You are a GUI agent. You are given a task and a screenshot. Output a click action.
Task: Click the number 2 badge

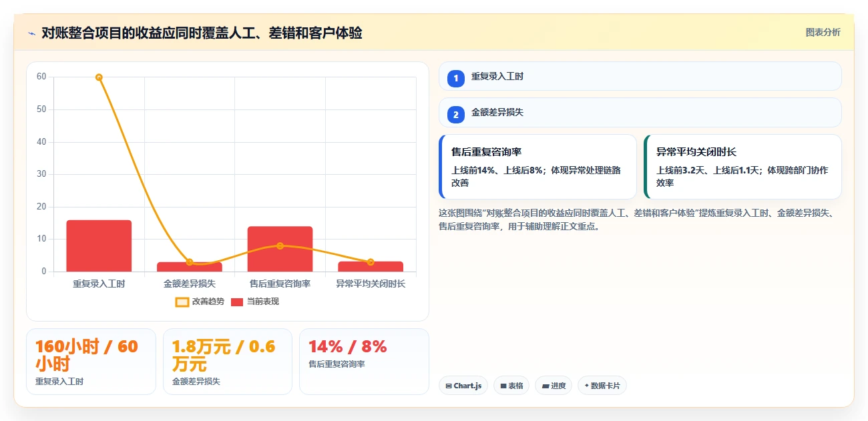[x=456, y=114]
